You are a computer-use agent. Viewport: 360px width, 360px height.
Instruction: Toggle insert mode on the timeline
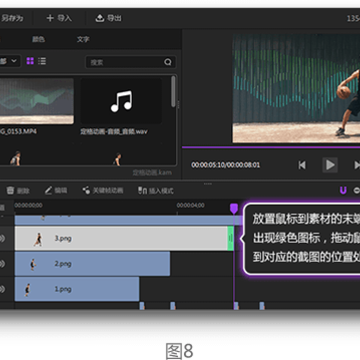(156, 191)
